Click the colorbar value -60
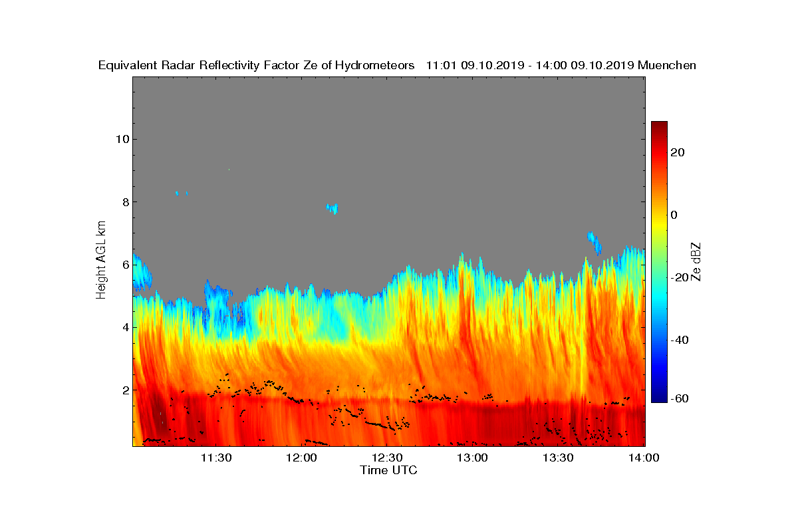Viewport: 798px width, 532px height. click(680, 398)
